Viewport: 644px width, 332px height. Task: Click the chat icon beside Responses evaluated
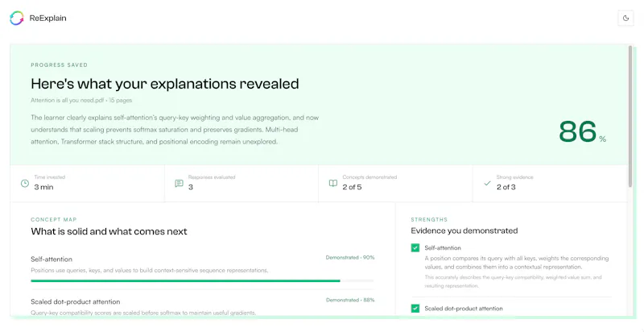(179, 183)
